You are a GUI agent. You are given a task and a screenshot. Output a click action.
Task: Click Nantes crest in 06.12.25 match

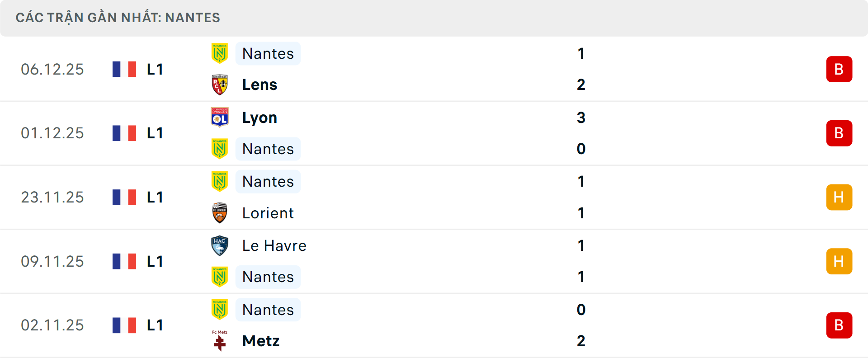coord(220,53)
